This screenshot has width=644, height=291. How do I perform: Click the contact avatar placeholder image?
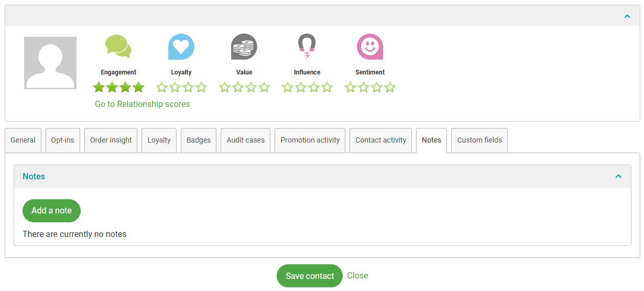[x=50, y=63]
